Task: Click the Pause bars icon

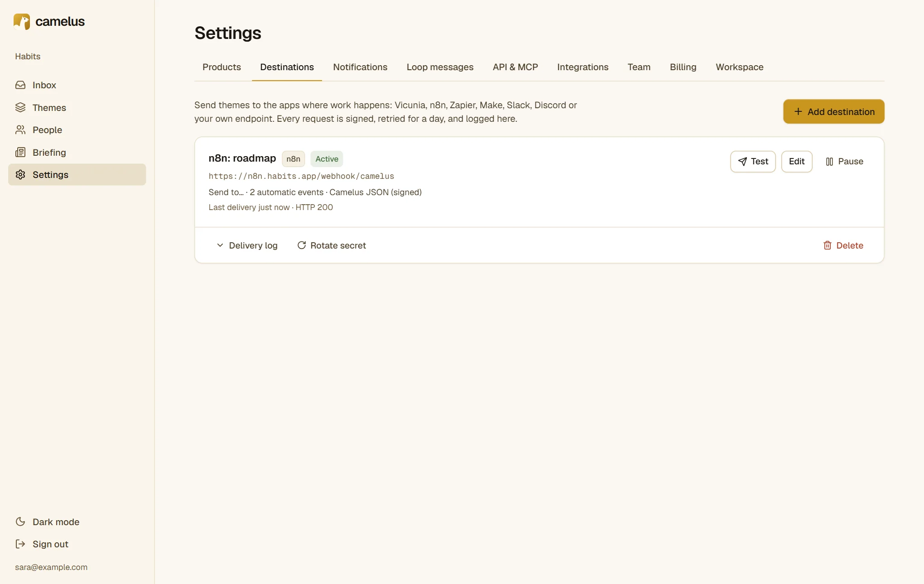Action: (829, 162)
